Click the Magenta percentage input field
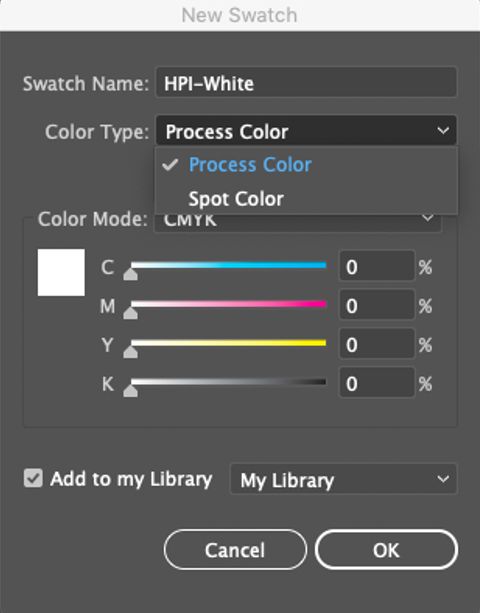Image resolution: width=480 pixels, height=613 pixels. [x=377, y=305]
